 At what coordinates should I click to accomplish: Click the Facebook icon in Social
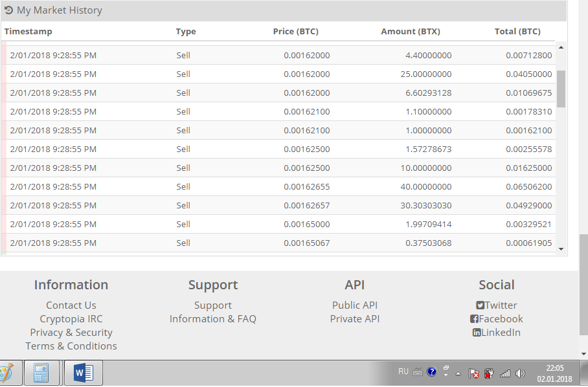click(x=475, y=319)
